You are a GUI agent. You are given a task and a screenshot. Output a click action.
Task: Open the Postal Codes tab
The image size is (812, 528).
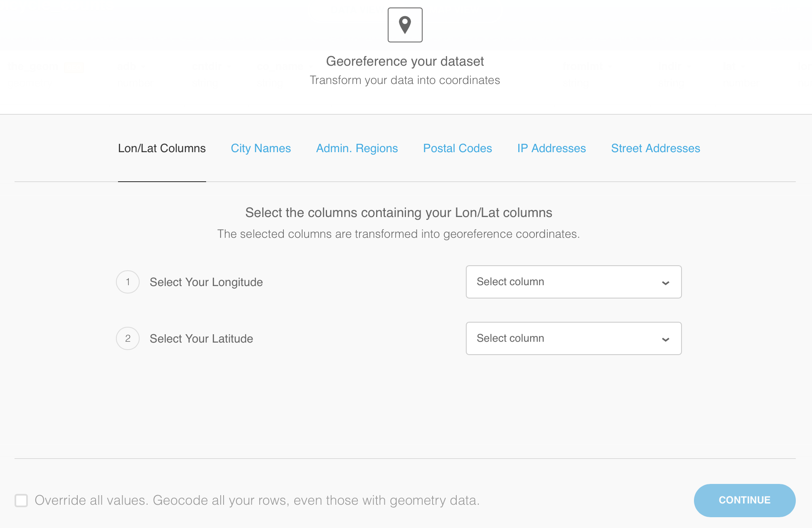457,148
